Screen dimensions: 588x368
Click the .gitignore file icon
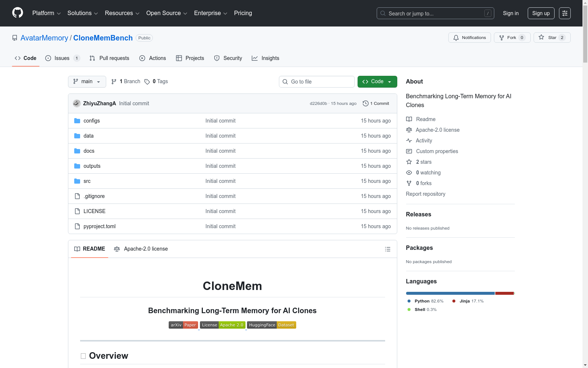pos(77,196)
